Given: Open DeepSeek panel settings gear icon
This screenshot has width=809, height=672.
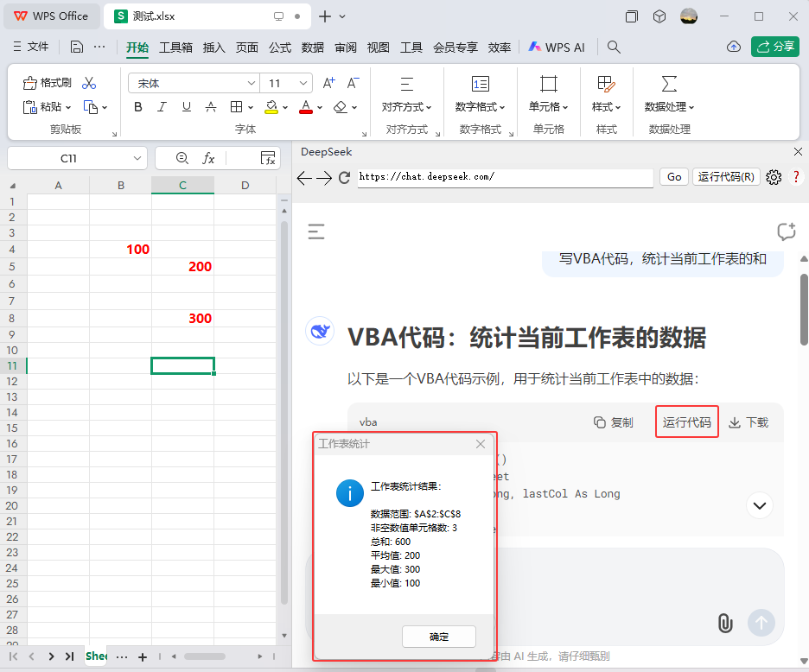Looking at the screenshot, I should click(774, 177).
